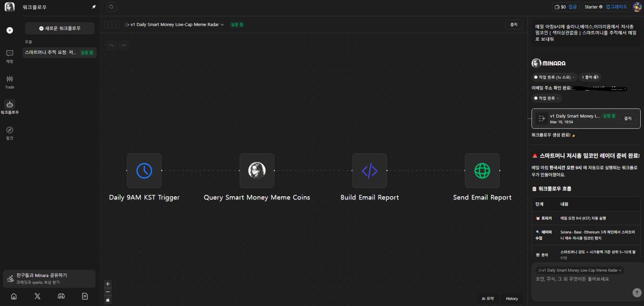Screen dimensions: 644x306
Task: Open the 채팅 chat section
Action: point(10,56)
